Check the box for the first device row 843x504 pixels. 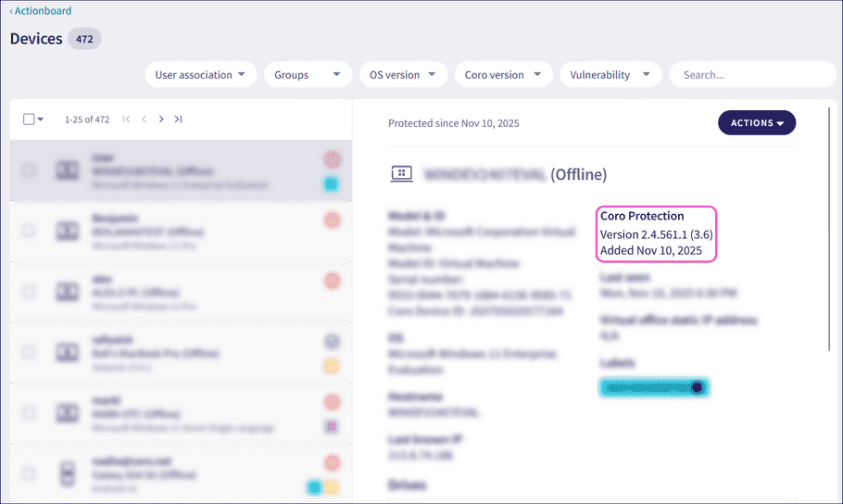pos(30,170)
